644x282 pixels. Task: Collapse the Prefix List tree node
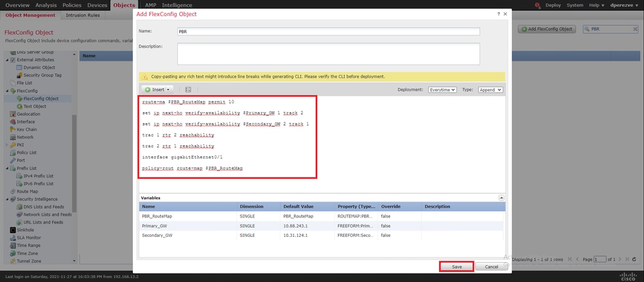pyautogui.click(x=7, y=168)
